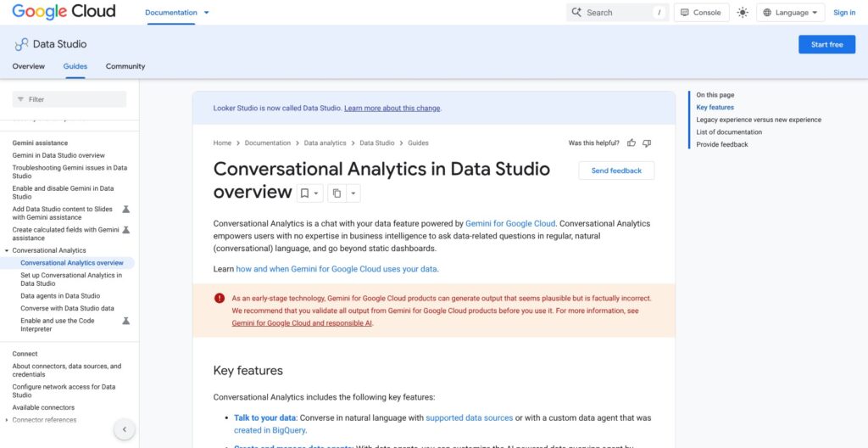Expand the Connector references section
868x448 pixels.
6,420
